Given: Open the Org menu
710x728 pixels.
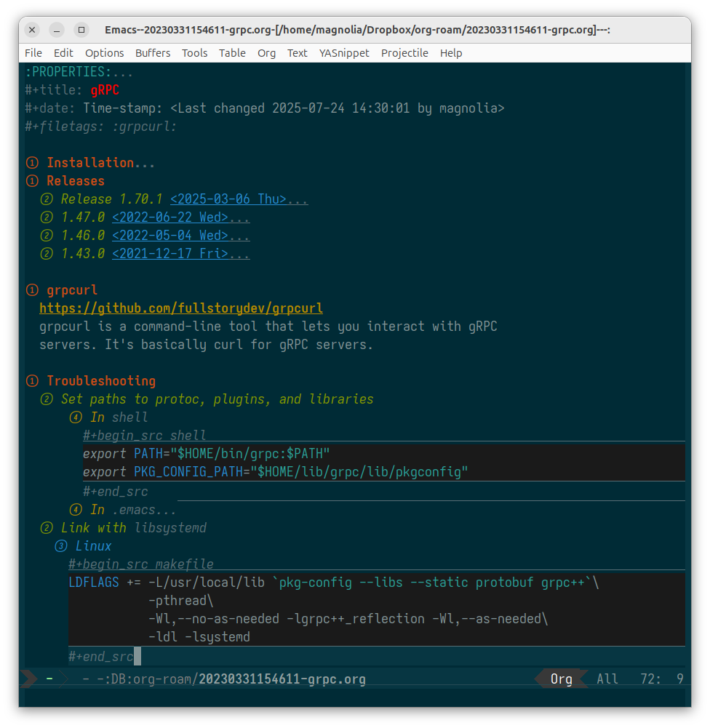Looking at the screenshot, I should [x=266, y=53].
